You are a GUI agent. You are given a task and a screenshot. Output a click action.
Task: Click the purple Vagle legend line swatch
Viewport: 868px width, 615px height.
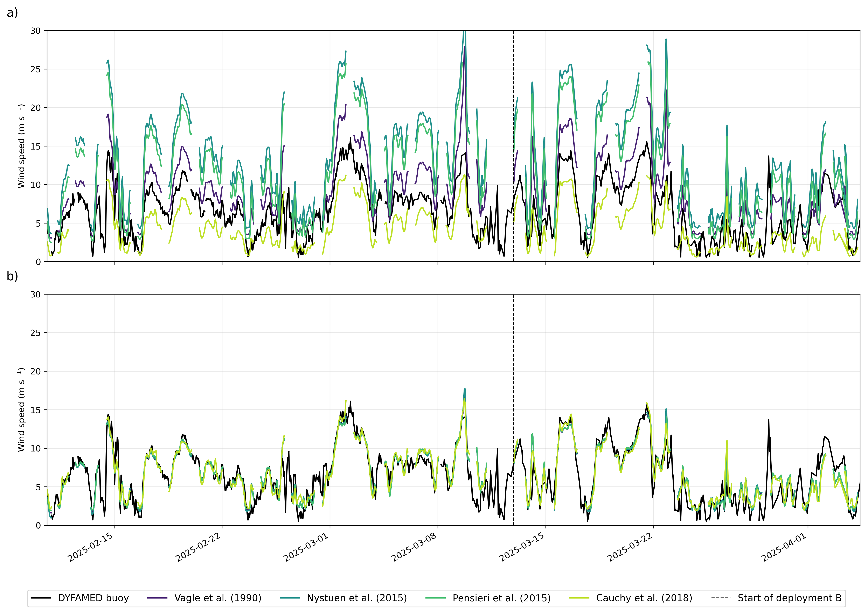[157, 598]
